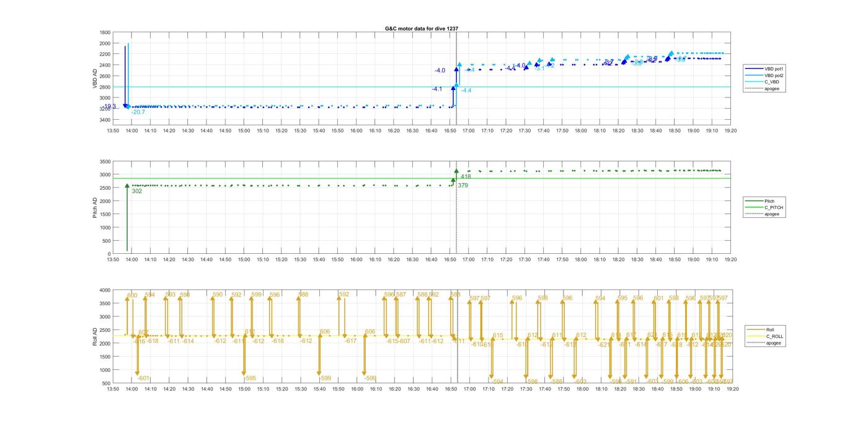Screen dimensions: 868x430
Task: Click the "17:00" time tick under Pitch plot
Action: pos(469,260)
